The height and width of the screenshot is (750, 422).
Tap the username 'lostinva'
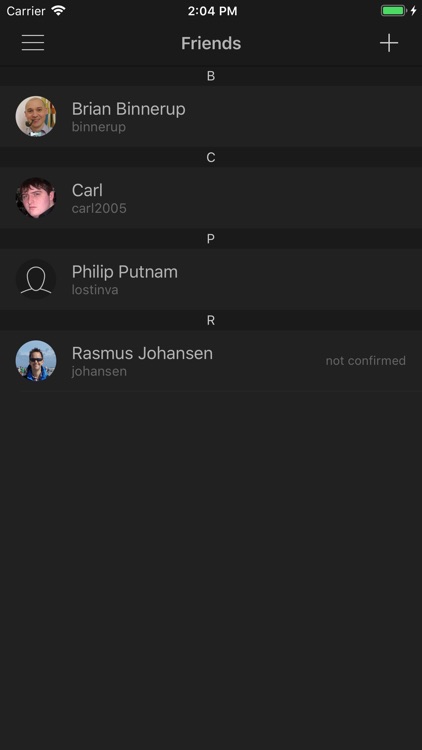[x=95, y=290]
